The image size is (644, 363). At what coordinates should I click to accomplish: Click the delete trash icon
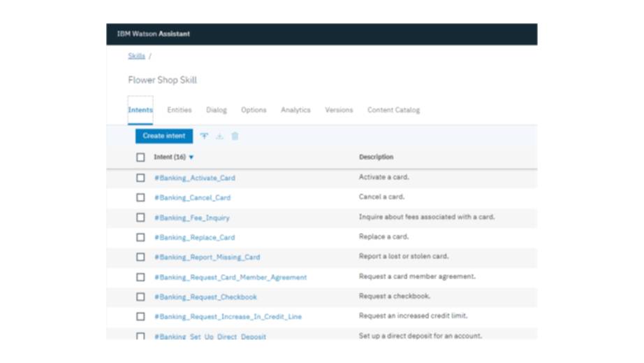pyautogui.click(x=235, y=136)
